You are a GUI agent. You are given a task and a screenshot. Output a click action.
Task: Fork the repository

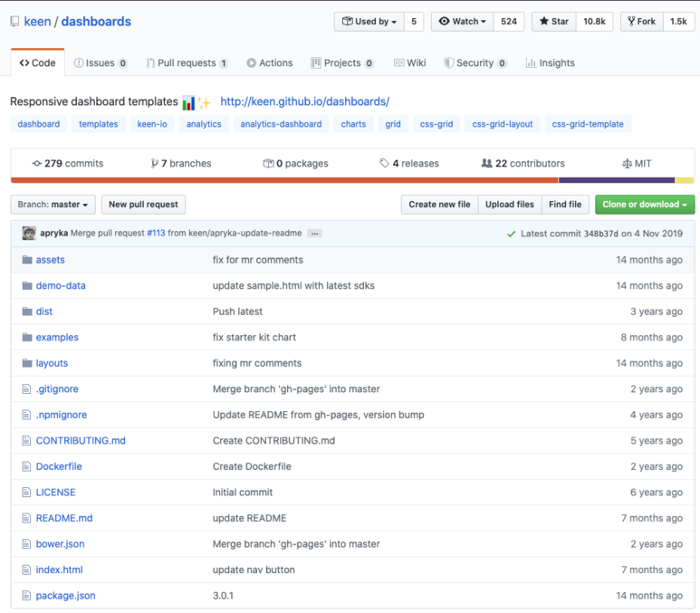[642, 22]
